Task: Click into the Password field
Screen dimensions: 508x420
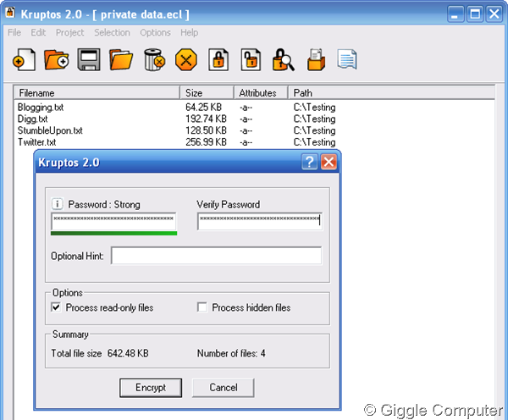Action: point(113,221)
